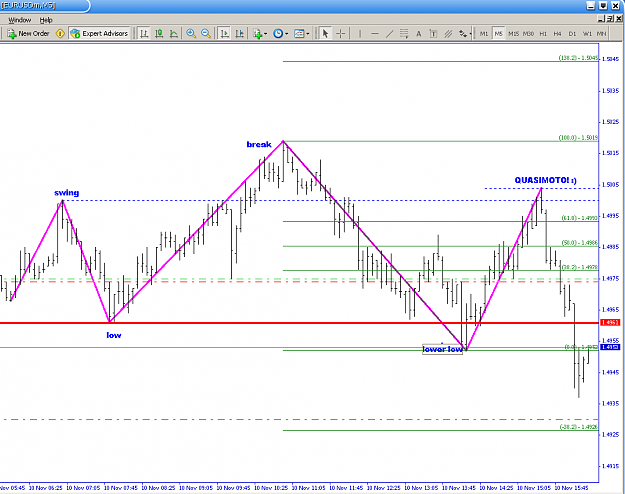This screenshot has height=494, width=625.
Task: Open the periods clock dropdown
Action: coord(281,33)
